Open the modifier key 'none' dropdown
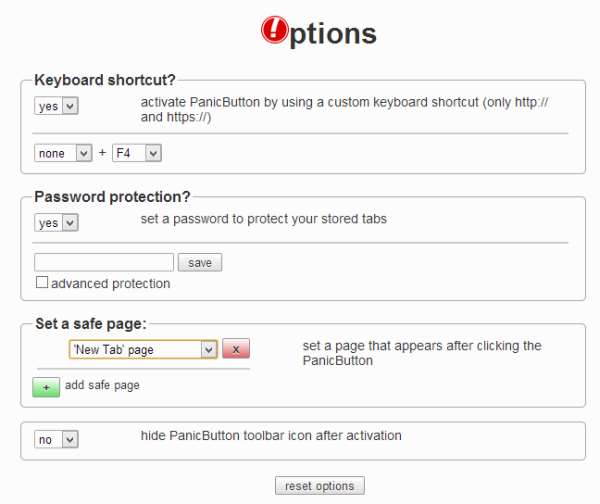Image resolution: width=600 pixels, height=504 pixels. [63, 153]
